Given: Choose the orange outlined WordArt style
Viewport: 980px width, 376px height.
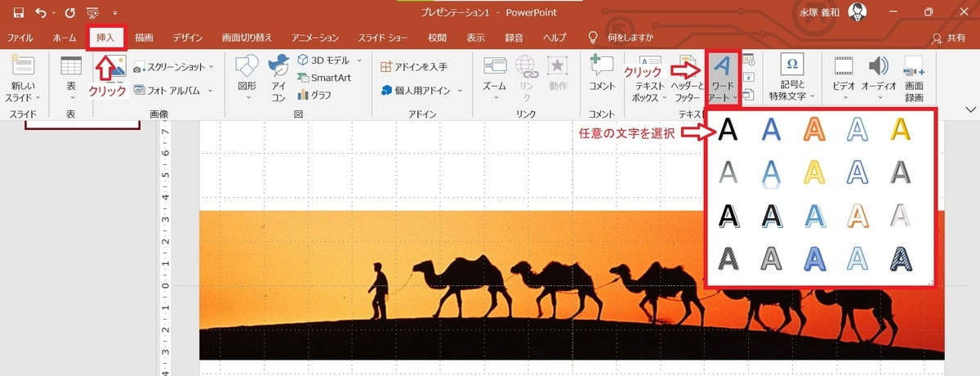Looking at the screenshot, I should pyautogui.click(x=816, y=131).
